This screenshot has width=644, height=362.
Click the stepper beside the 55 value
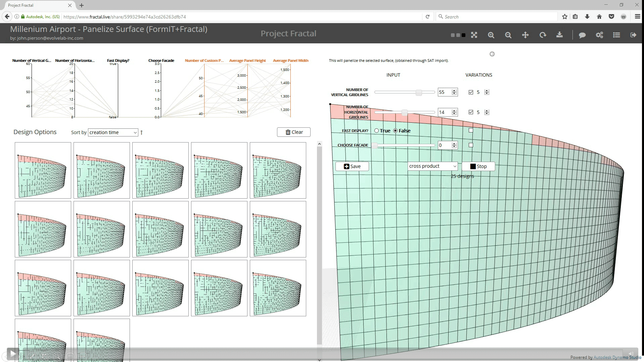click(x=454, y=92)
